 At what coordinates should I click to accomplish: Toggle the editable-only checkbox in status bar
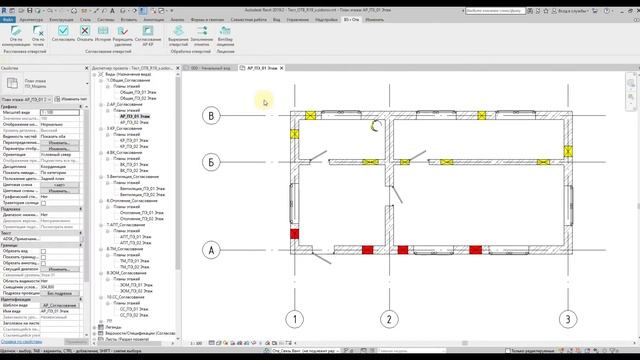click(x=508, y=351)
